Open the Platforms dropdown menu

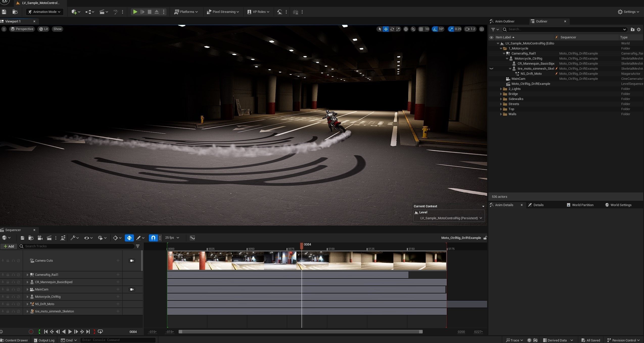click(186, 12)
